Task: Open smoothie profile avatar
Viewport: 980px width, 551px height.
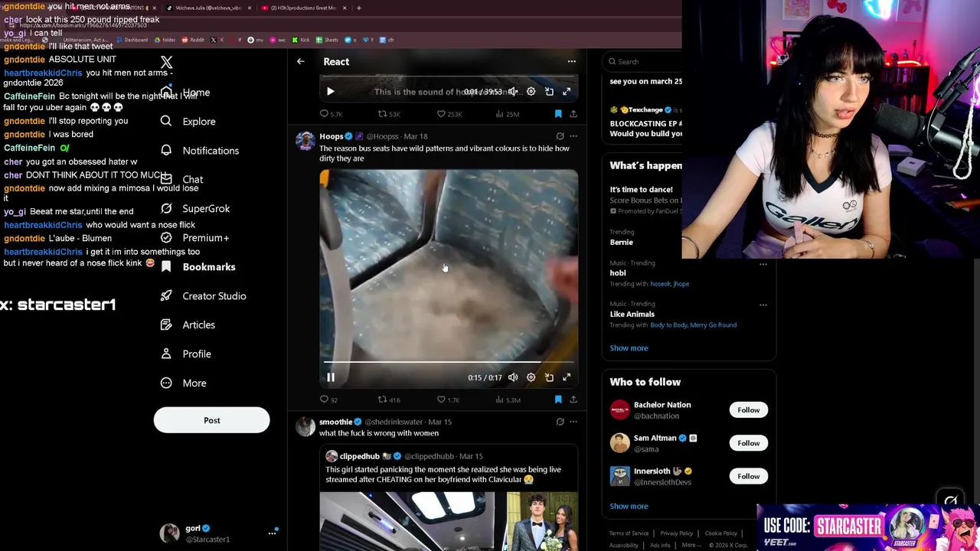Action: click(x=305, y=427)
